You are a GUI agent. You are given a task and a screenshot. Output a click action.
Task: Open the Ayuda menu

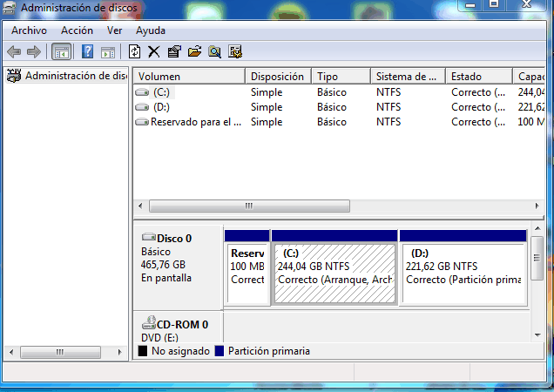tap(151, 30)
